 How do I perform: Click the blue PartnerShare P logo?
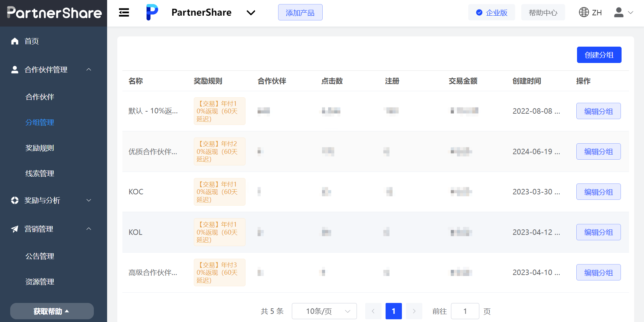click(152, 12)
